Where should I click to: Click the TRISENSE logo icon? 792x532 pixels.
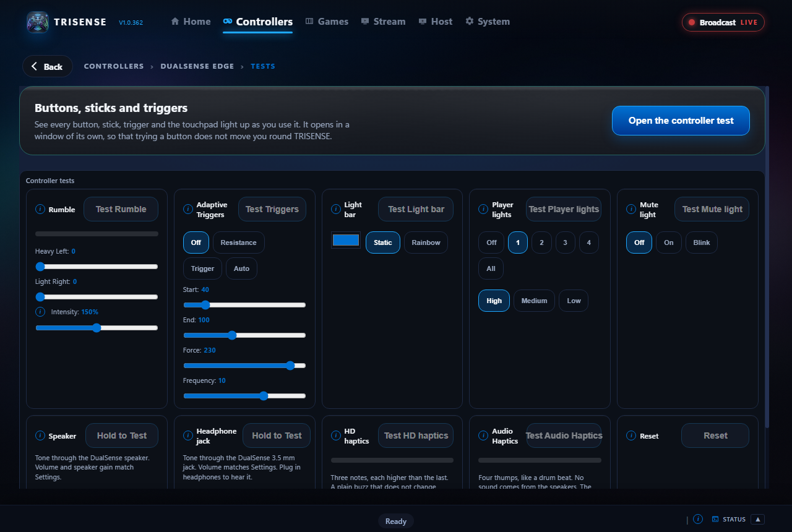[38, 22]
